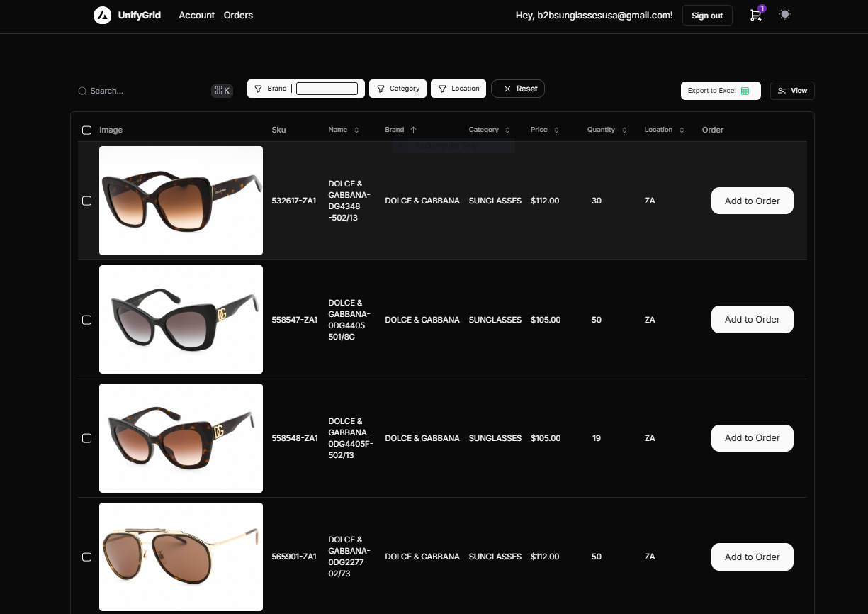Viewport: 868px width, 614px height.
Task: Click the $112.00 price in first row
Action: coord(545,201)
